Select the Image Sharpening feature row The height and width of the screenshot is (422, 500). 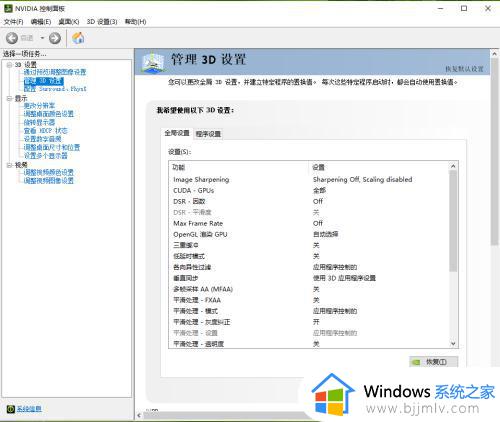pyautogui.click(x=309, y=180)
